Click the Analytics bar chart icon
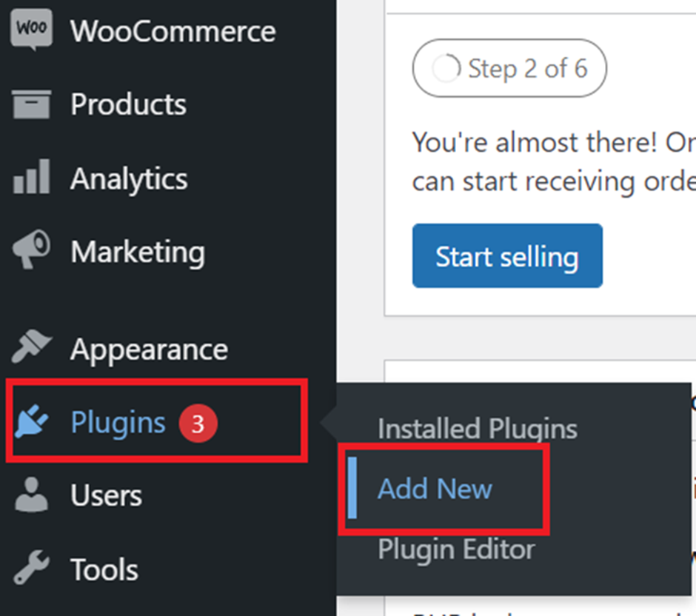Image resolution: width=696 pixels, height=616 pixels. pyautogui.click(x=31, y=177)
